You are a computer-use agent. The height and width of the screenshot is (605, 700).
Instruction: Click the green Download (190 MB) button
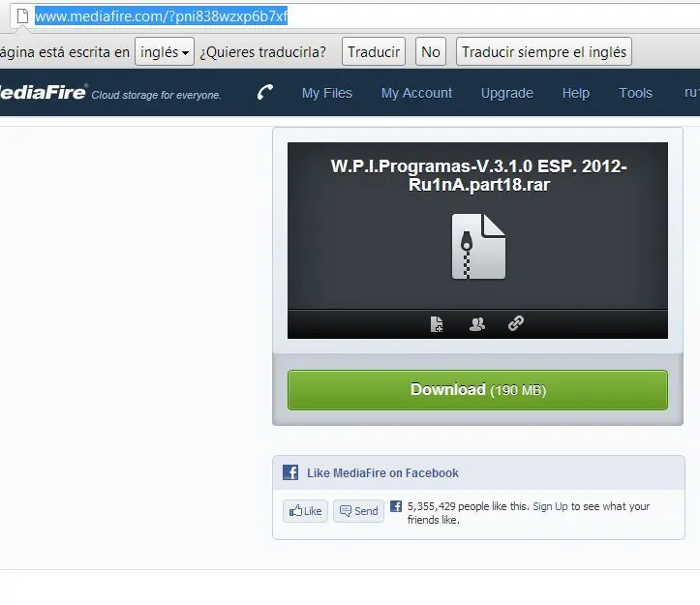click(x=477, y=390)
